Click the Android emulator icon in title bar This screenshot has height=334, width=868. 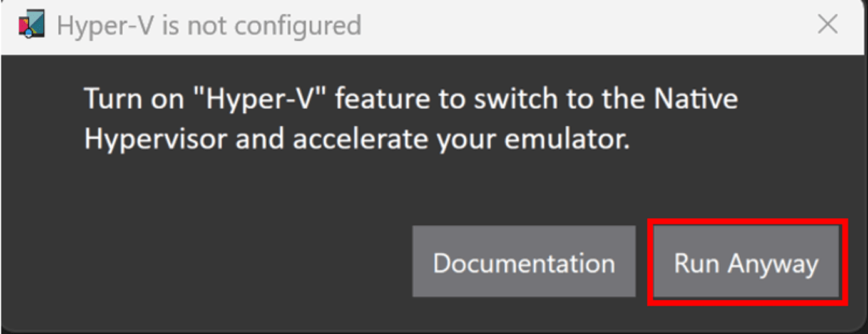[x=31, y=26]
